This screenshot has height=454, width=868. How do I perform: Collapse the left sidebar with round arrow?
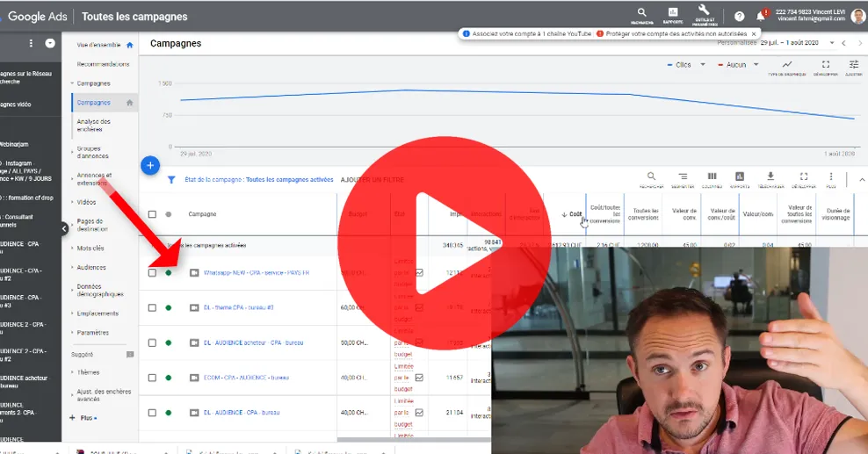64,227
